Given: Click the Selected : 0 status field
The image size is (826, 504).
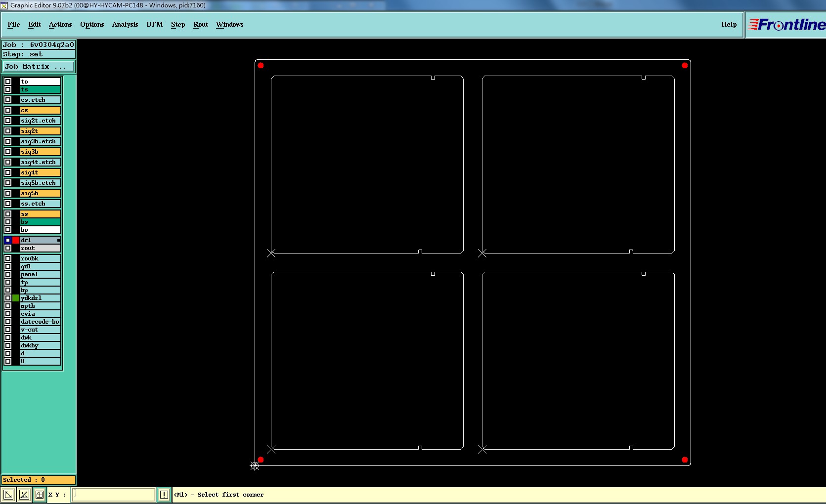Looking at the screenshot, I should tap(39, 480).
